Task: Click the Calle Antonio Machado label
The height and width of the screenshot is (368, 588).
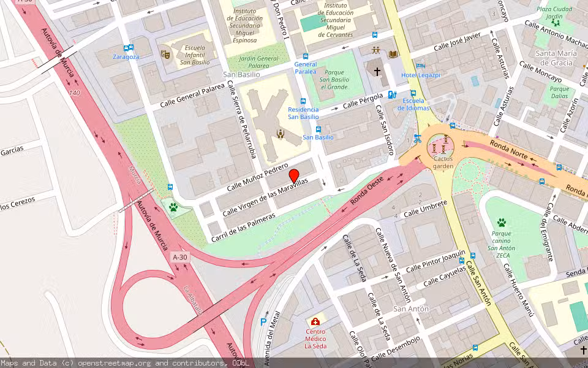Action: 556,34
